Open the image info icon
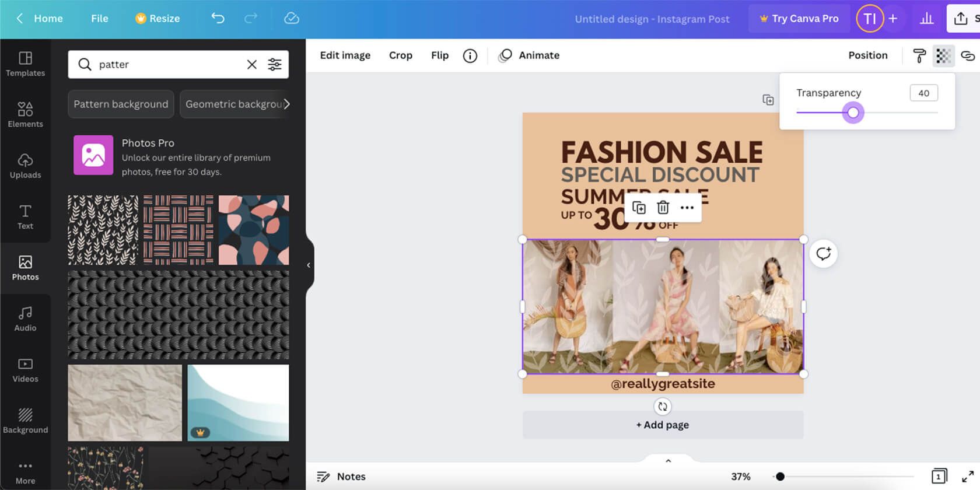This screenshot has height=490, width=980. pos(470,55)
